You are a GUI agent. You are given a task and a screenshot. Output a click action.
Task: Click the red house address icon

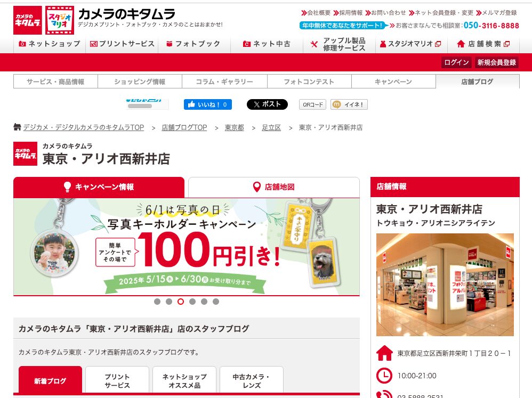(384, 353)
